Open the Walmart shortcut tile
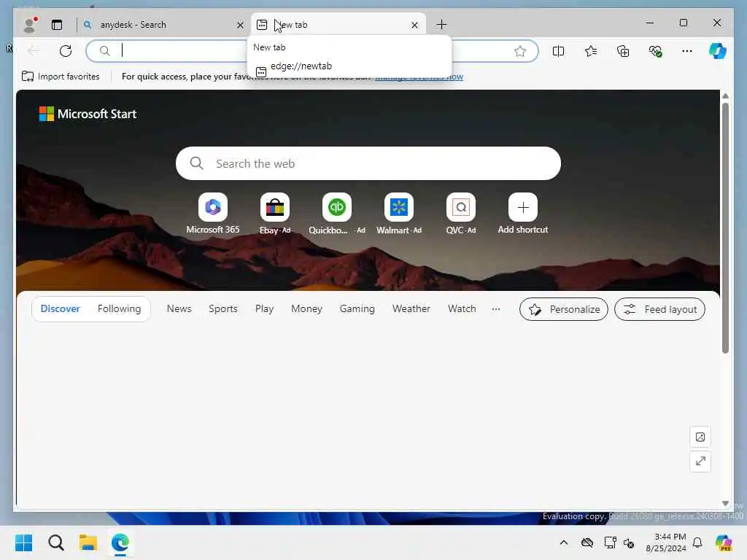The image size is (747, 560). click(399, 214)
